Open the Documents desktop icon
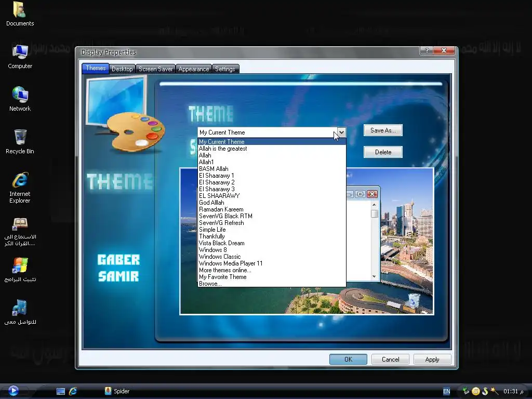532x399 pixels. [20, 14]
